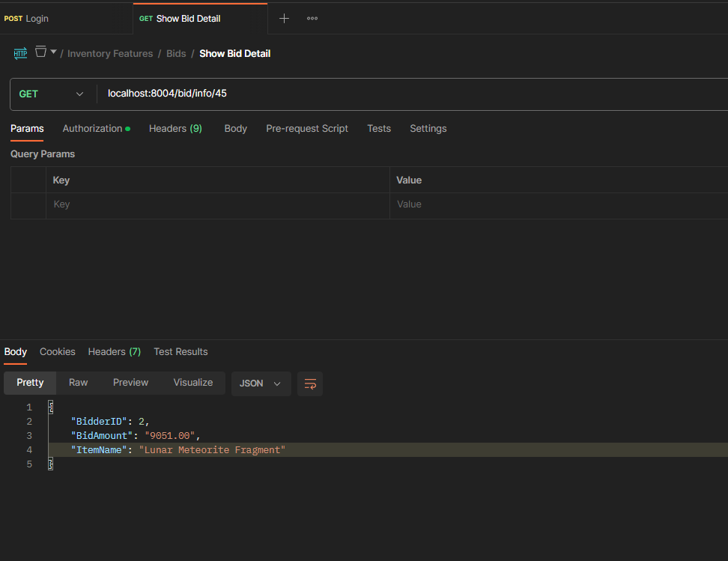This screenshot has width=728, height=561.
Task: Open the tab options ellipsis menu
Action: click(x=312, y=19)
